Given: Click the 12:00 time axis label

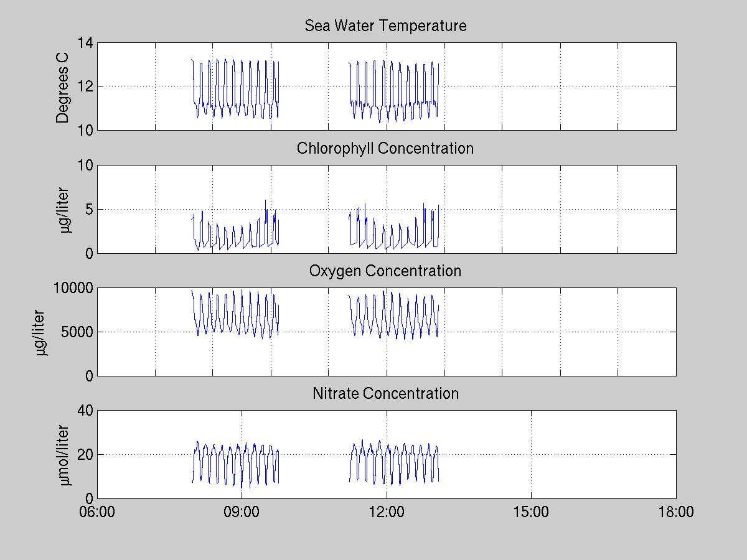Looking at the screenshot, I should [387, 512].
